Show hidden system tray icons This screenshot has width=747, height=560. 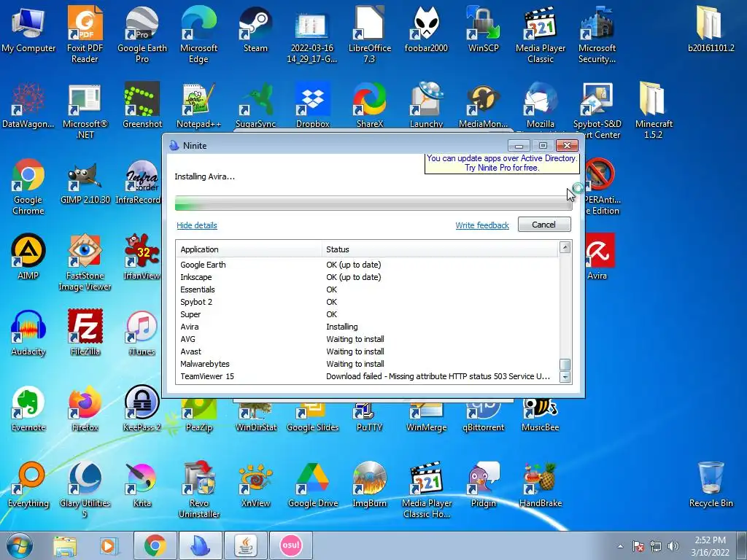coord(620,546)
